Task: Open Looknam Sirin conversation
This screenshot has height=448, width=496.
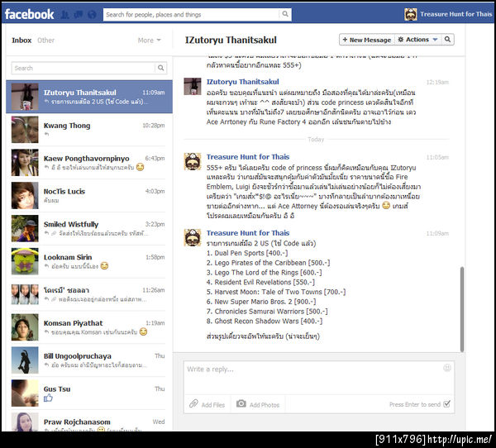Action: tap(89, 261)
